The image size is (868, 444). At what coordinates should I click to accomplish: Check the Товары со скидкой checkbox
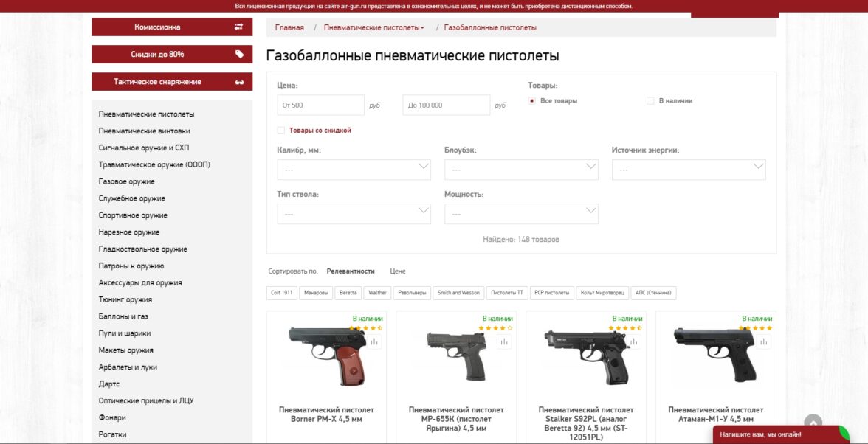coord(281,131)
